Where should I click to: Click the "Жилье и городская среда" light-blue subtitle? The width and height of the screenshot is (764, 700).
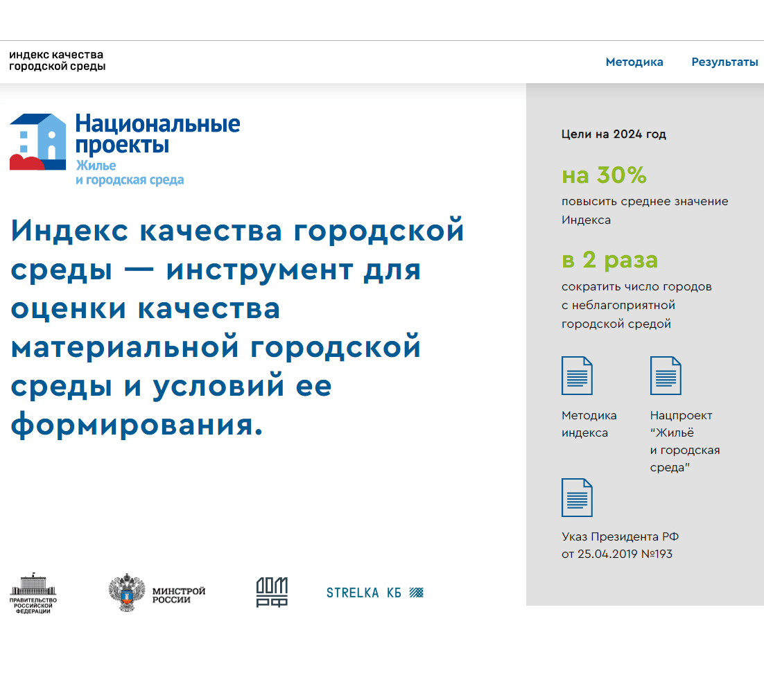(129, 173)
